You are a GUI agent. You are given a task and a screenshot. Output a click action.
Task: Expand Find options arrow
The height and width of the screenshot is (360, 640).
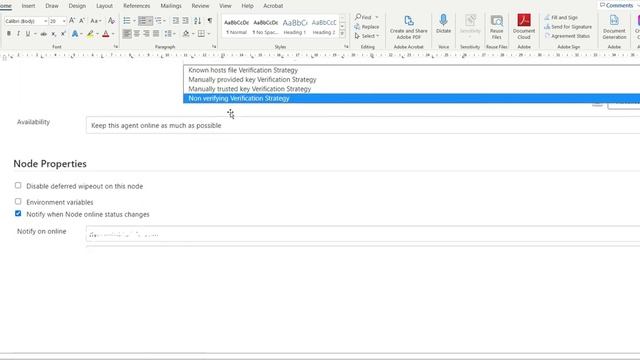pos(377,17)
